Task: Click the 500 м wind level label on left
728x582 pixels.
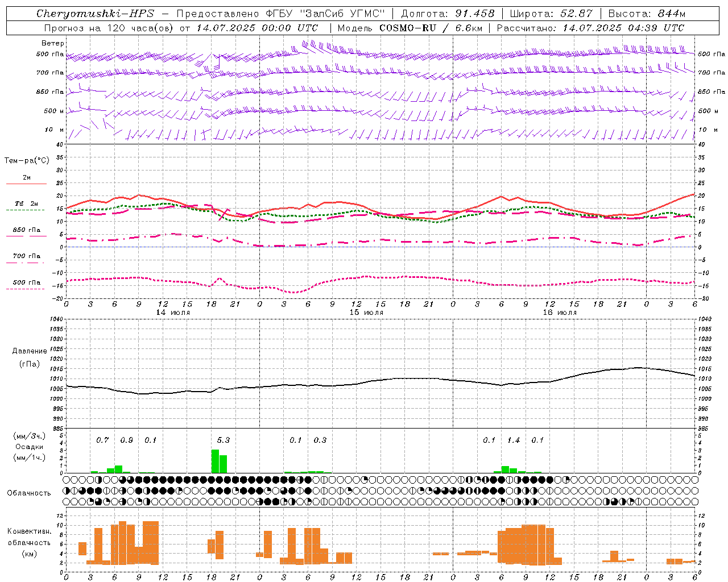Action: tap(54, 111)
